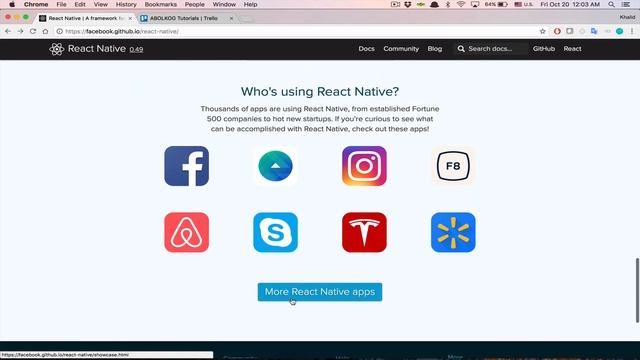Open the React navigation link
This screenshot has width=640, height=360.
(572, 49)
